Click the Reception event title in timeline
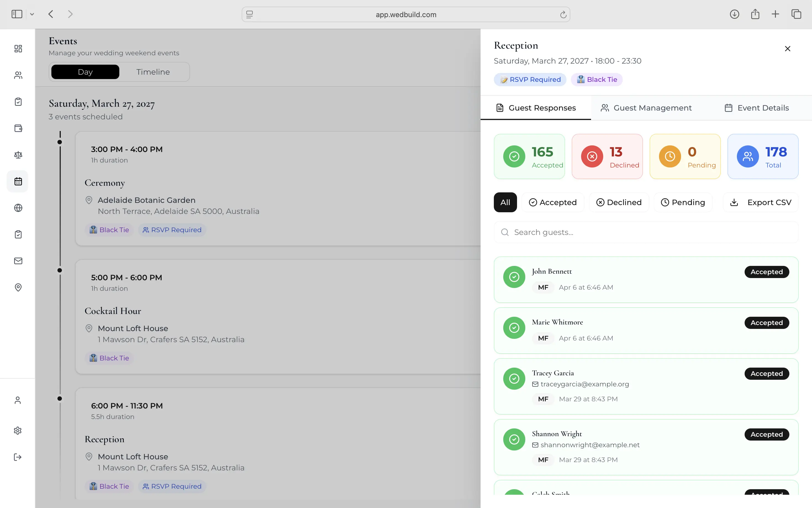Image resolution: width=812 pixels, height=508 pixels. tap(104, 439)
